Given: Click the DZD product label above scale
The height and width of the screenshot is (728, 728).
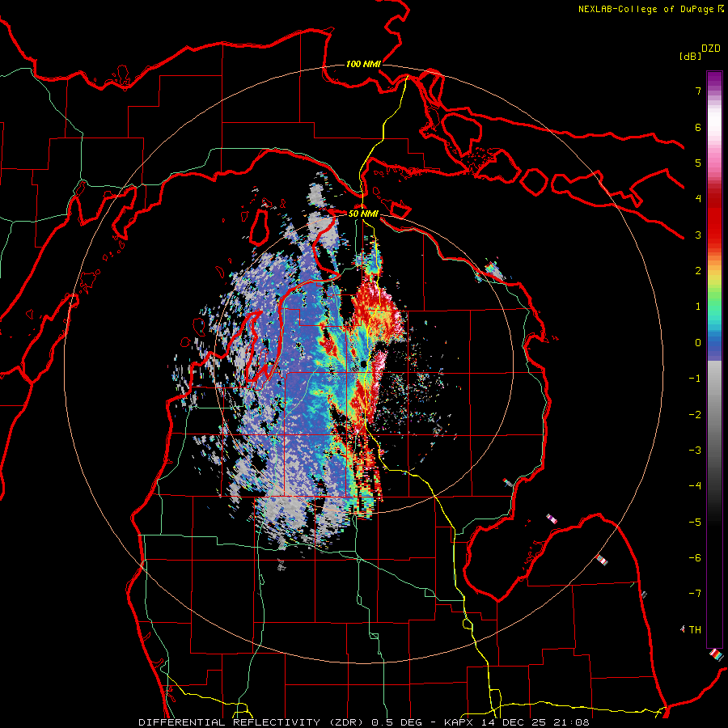Looking at the screenshot, I should coord(711,49).
